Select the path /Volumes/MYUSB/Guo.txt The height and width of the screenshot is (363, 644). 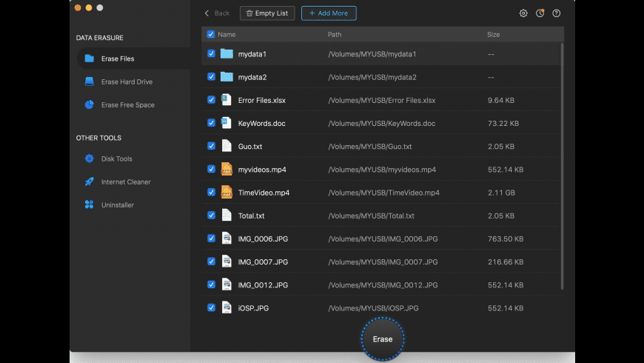point(369,147)
